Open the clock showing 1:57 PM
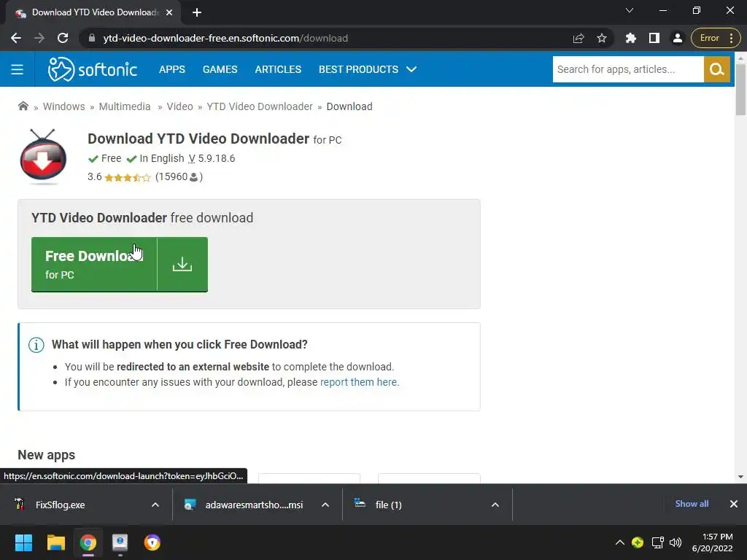 (712, 542)
